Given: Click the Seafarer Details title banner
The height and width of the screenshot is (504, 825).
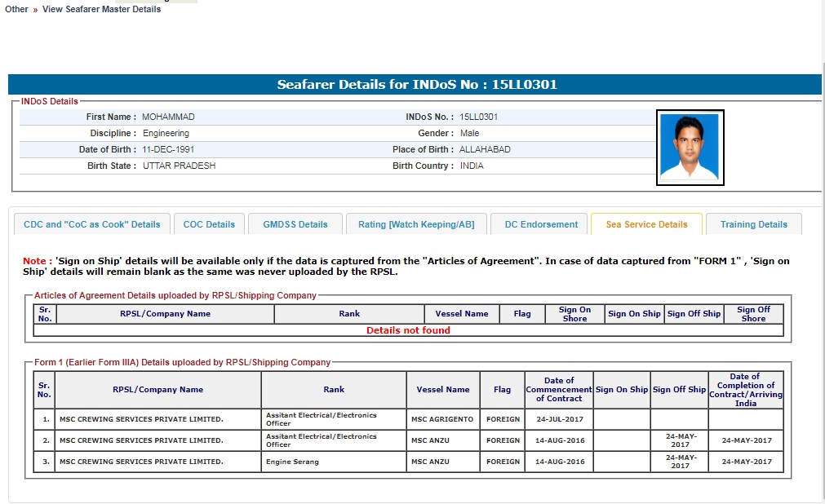Looking at the screenshot, I should coord(416,85).
